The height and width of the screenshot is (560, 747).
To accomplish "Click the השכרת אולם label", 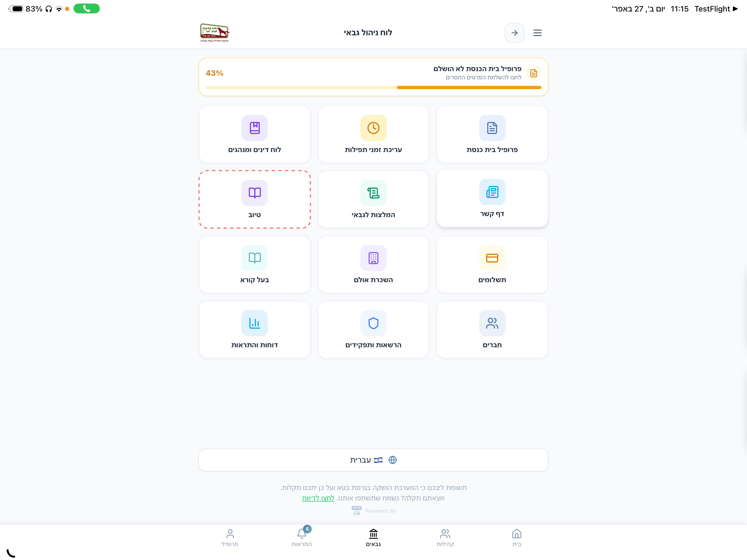I will pyautogui.click(x=373, y=280).
